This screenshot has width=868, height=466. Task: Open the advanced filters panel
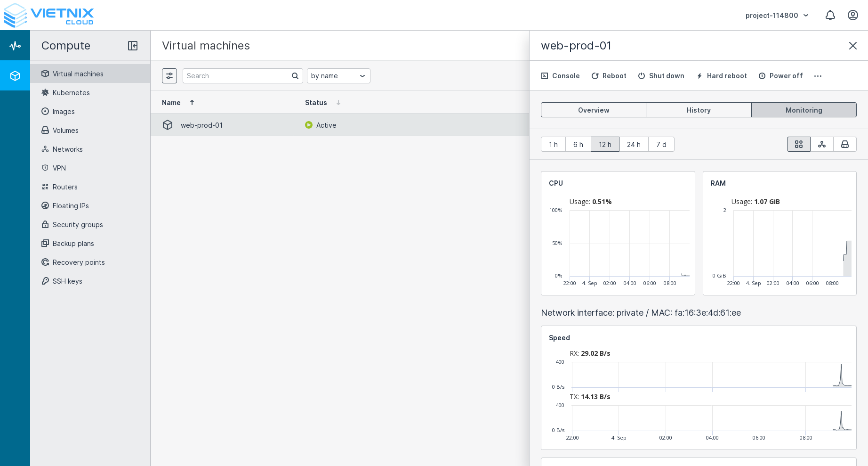169,75
